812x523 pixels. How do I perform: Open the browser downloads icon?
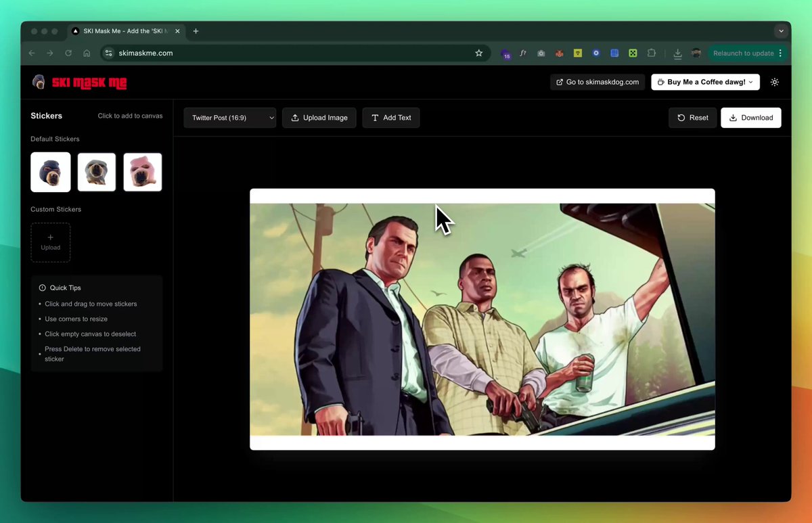[677, 53]
